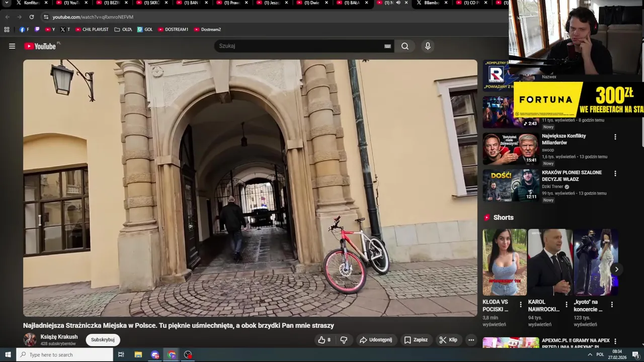Click the Dziki Trener channel name

pyautogui.click(x=552, y=187)
